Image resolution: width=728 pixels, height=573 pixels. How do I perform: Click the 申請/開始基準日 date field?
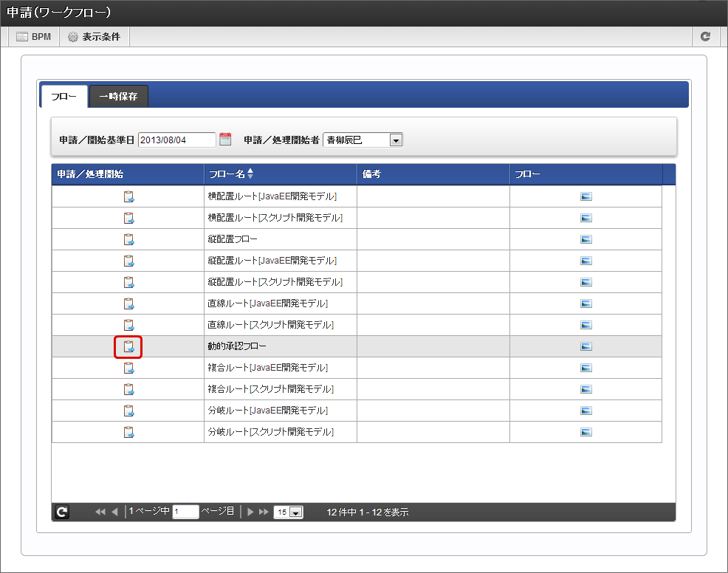176,140
